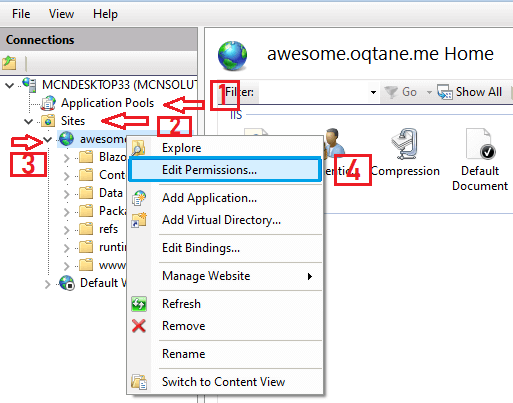Image resolution: width=513 pixels, height=403 pixels.
Task: Click the awesome site globe icon
Action: 67,139
